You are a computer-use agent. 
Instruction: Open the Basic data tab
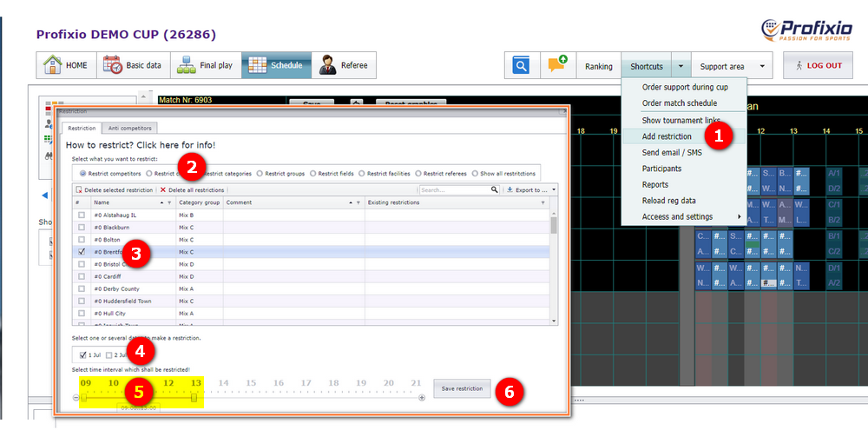(x=134, y=65)
